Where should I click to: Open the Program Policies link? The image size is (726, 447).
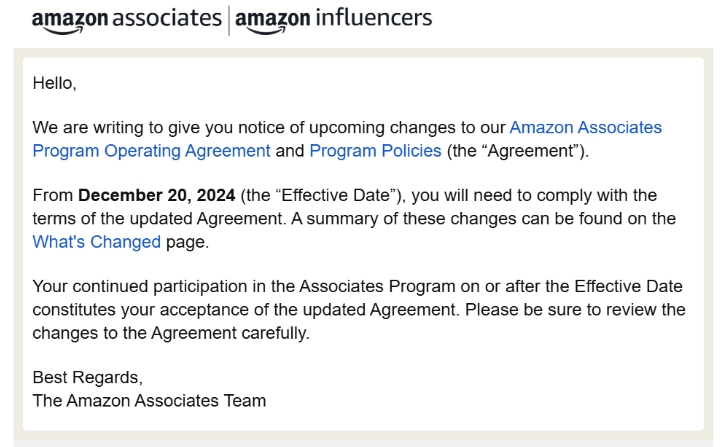point(376,151)
